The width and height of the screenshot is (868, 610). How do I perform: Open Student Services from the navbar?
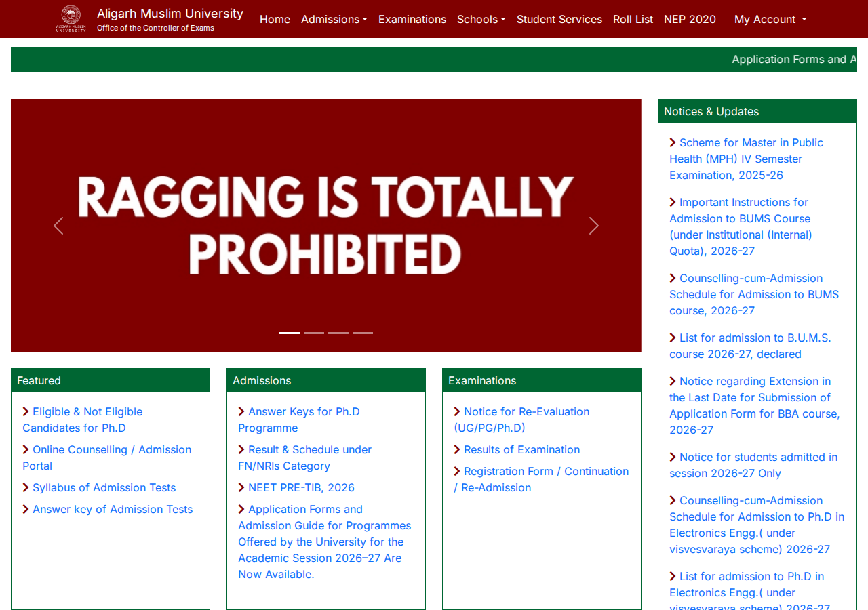[x=559, y=19]
